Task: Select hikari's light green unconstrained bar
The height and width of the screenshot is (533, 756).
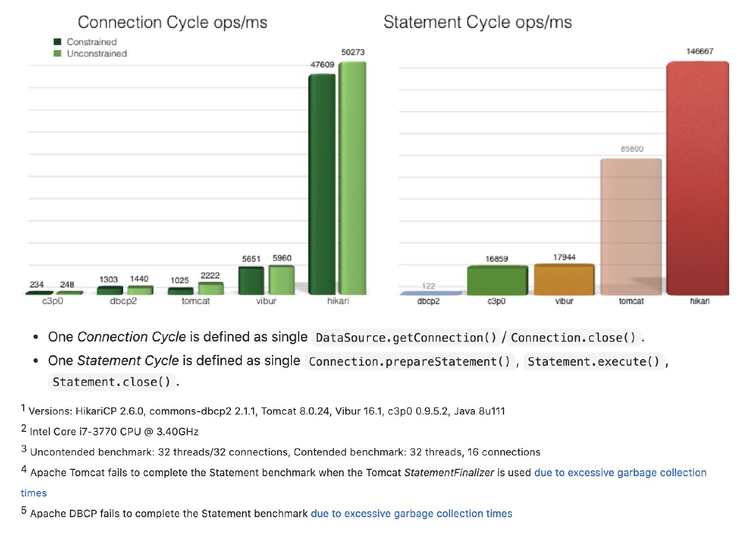Action: (x=352, y=178)
